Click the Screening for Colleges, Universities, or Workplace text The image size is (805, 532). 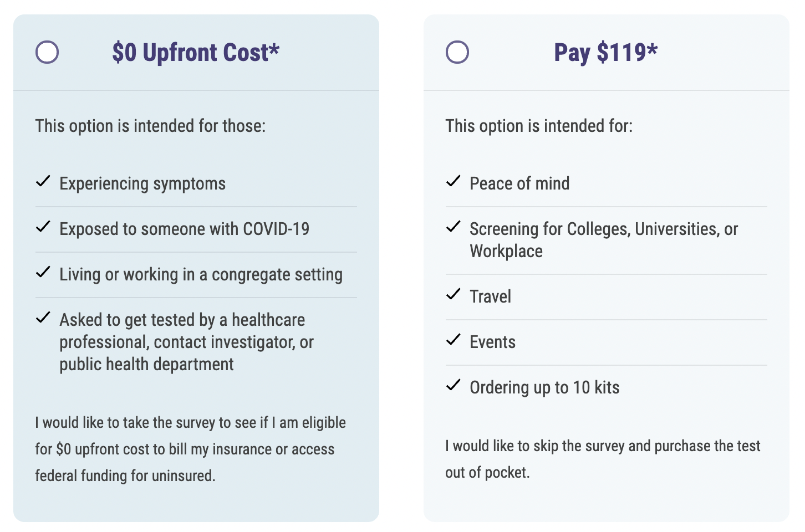(x=604, y=240)
